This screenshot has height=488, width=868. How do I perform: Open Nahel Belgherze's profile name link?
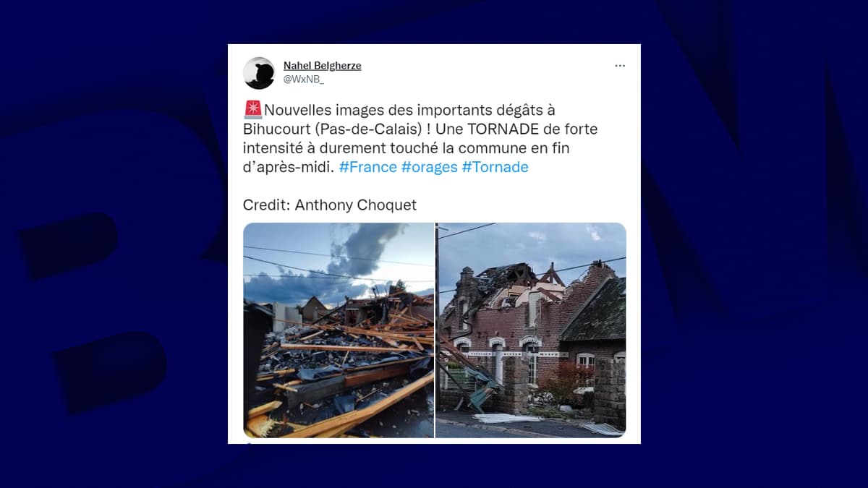[x=322, y=66]
